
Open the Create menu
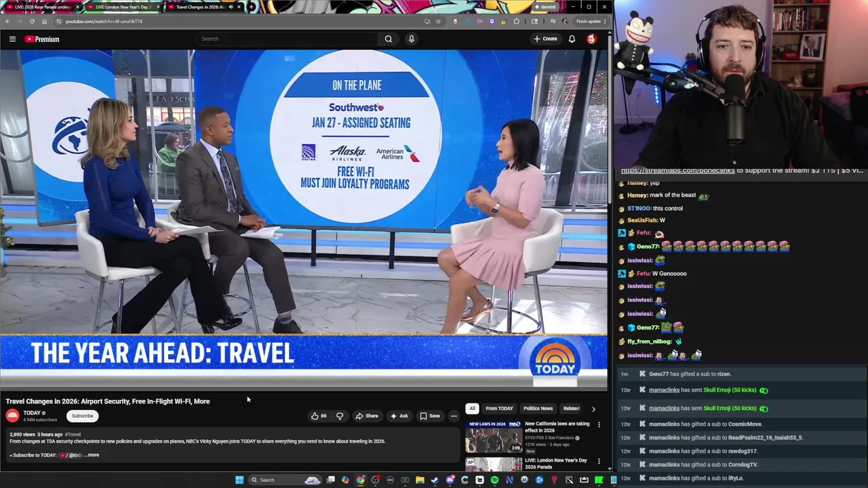545,39
